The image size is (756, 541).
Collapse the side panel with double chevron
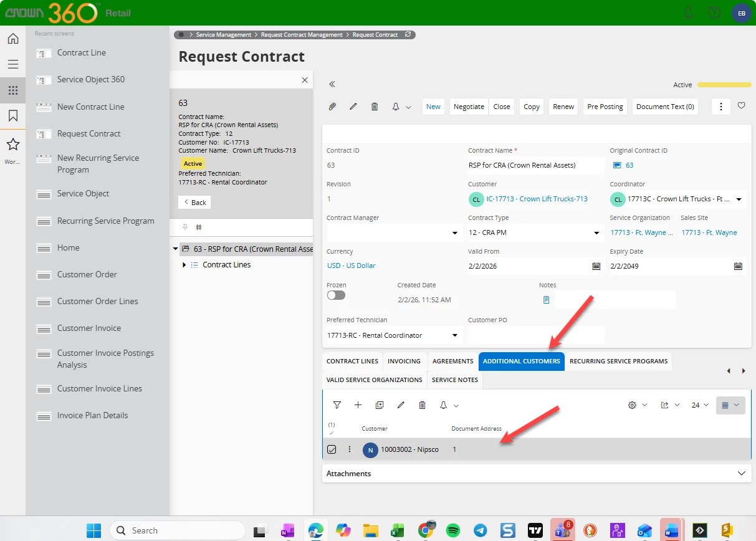[x=332, y=84]
